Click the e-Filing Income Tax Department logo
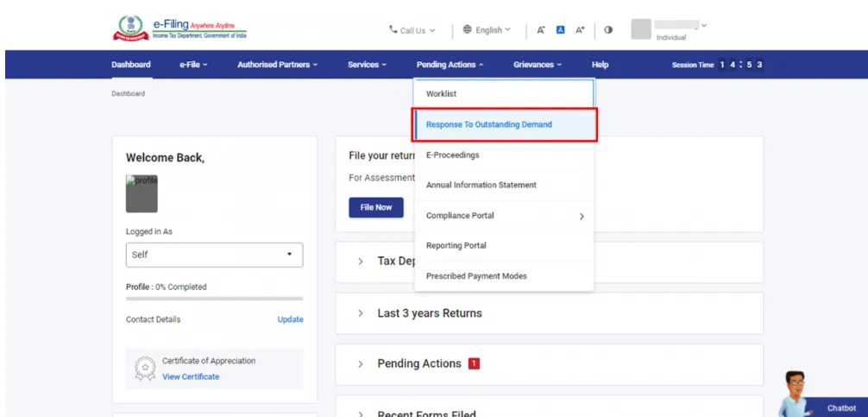868x417 pixels. [180, 28]
